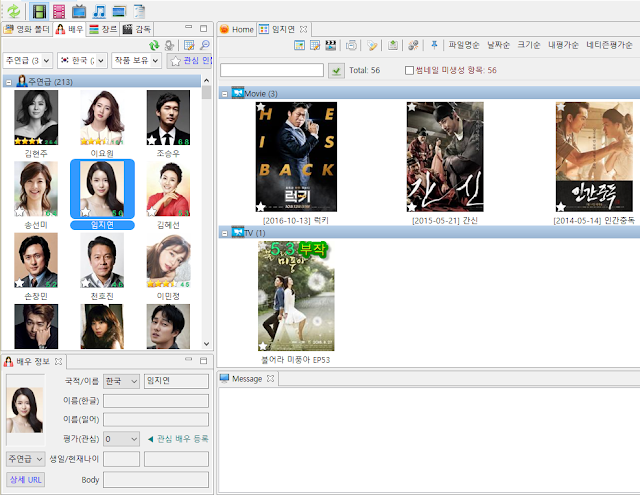The image size is (640, 495).
Task: Open the 주연급 role filter dropdown
Action: point(27,61)
